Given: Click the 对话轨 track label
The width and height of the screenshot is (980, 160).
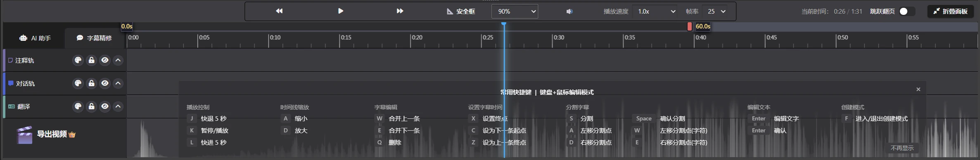Looking at the screenshot, I should (x=25, y=84).
